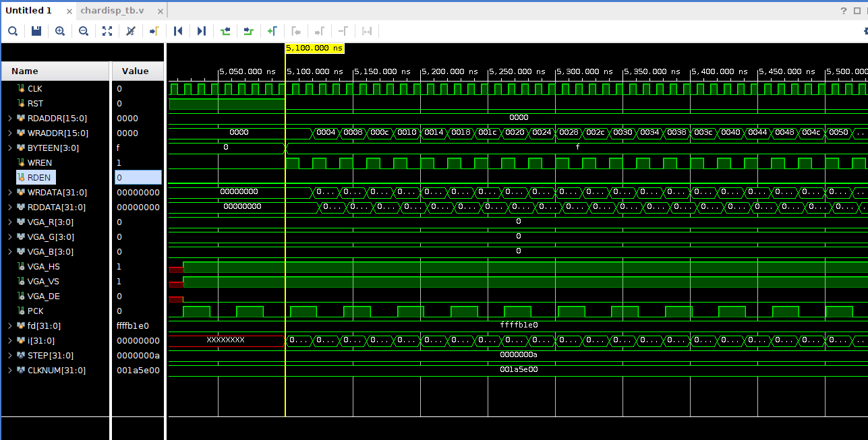
Task: Switch to the Untitled 1 tab
Action: click(29, 11)
